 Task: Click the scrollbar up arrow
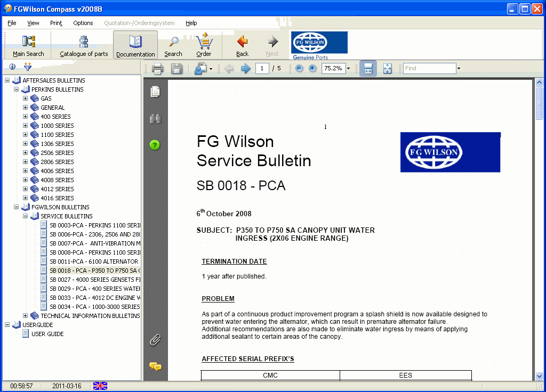pyautogui.click(x=539, y=83)
